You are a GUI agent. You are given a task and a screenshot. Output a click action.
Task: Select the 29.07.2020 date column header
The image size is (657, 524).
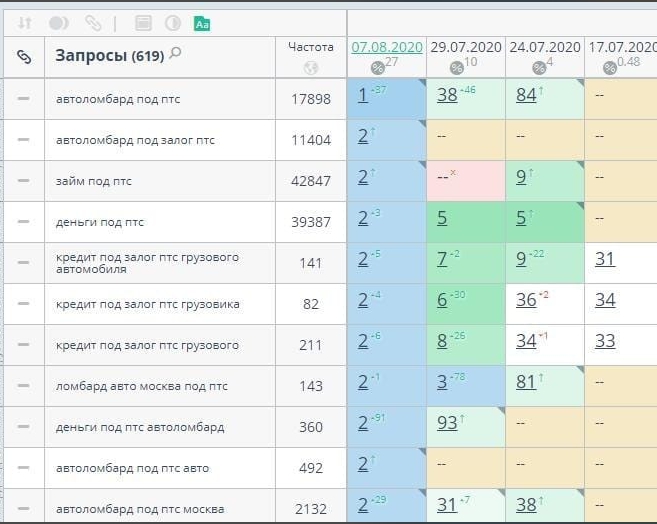[465, 47]
